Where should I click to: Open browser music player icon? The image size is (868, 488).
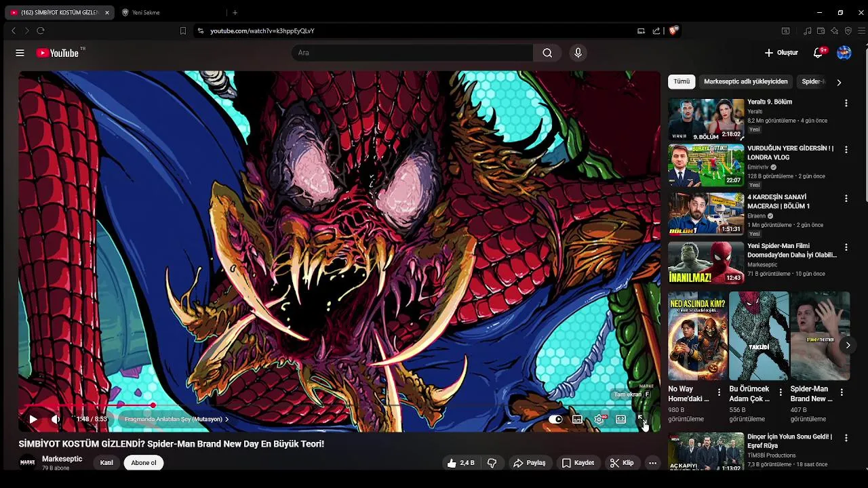point(807,30)
